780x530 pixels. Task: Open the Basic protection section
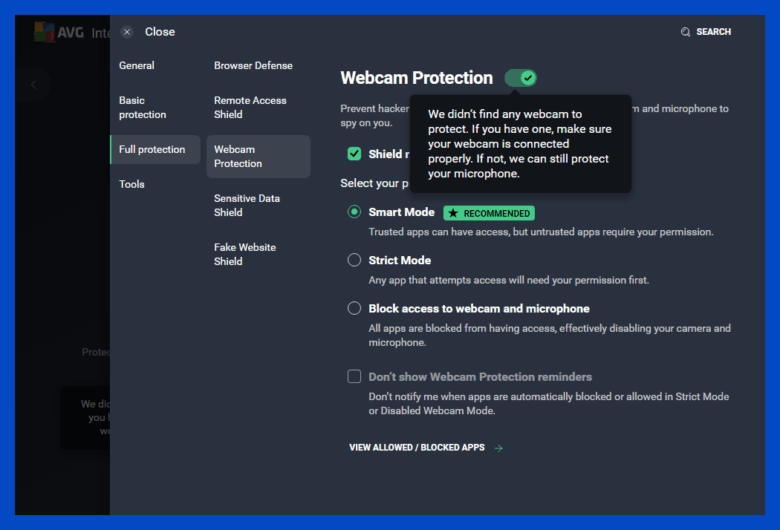point(142,107)
